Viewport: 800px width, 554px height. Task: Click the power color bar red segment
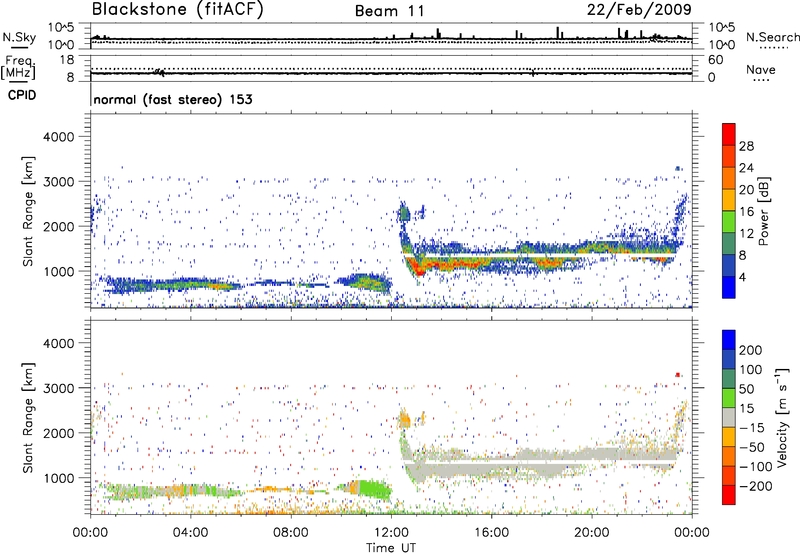[x=729, y=135]
